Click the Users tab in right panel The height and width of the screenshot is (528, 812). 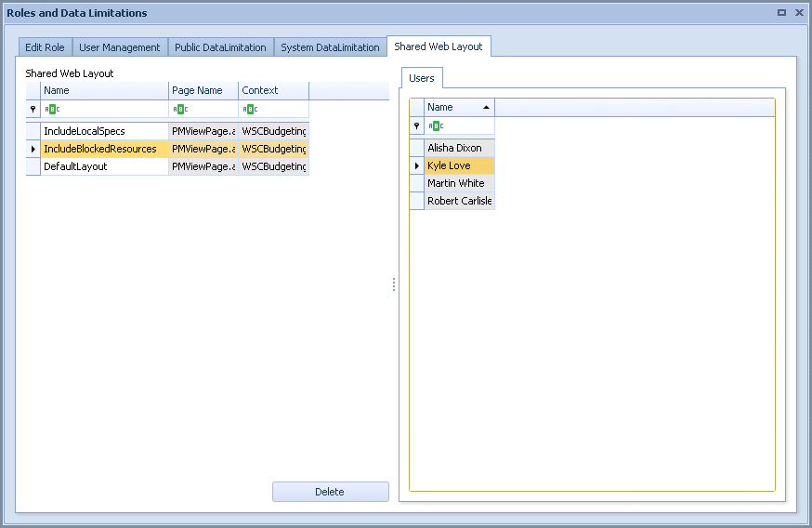pos(422,78)
